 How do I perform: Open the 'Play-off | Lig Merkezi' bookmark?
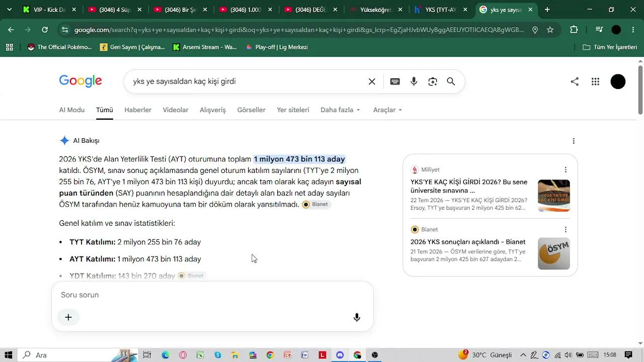pyautogui.click(x=276, y=47)
